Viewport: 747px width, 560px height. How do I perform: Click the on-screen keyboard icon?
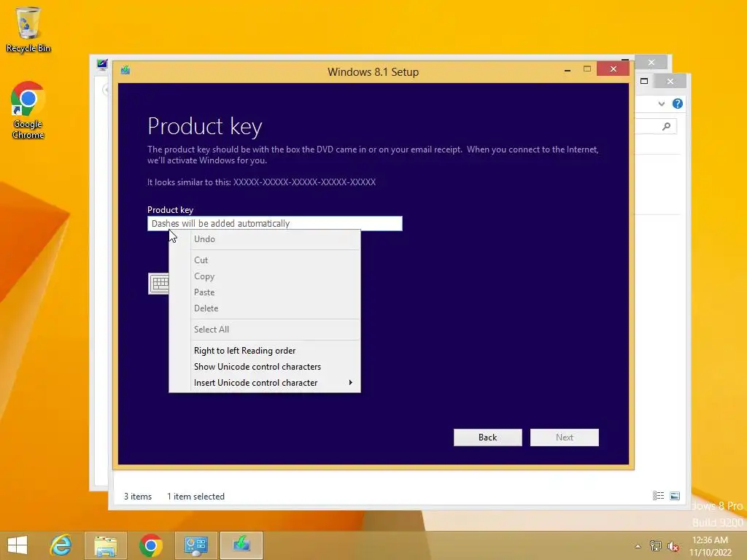pos(158,284)
